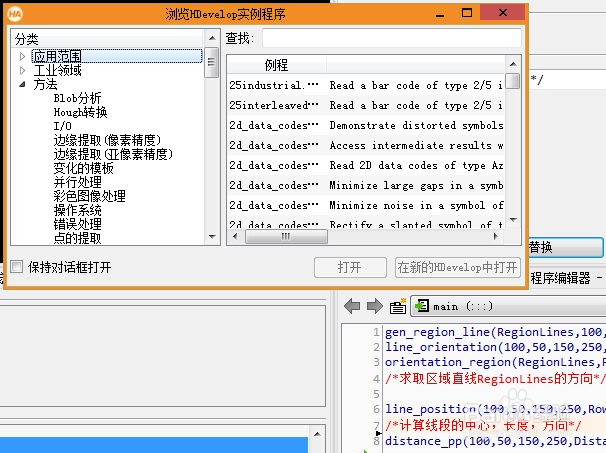The height and width of the screenshot is (453, 606).
Task: Go forward with the right arrow icon
Action: click(374, 306)
